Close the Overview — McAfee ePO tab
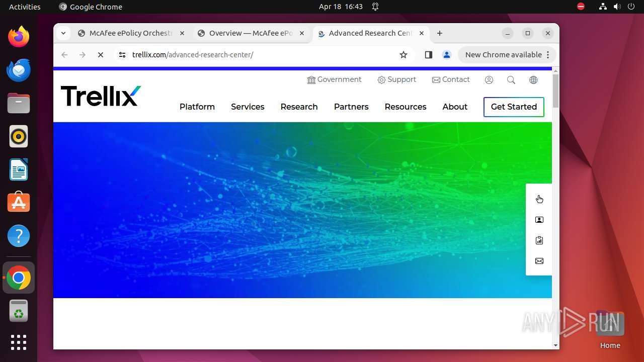This screenshot has width=644, height=362. click(302, 33)
